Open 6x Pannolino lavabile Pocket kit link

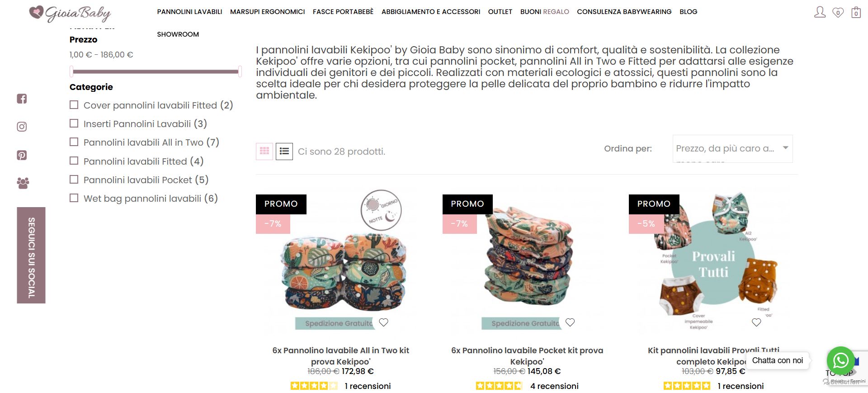click(527, 356)
